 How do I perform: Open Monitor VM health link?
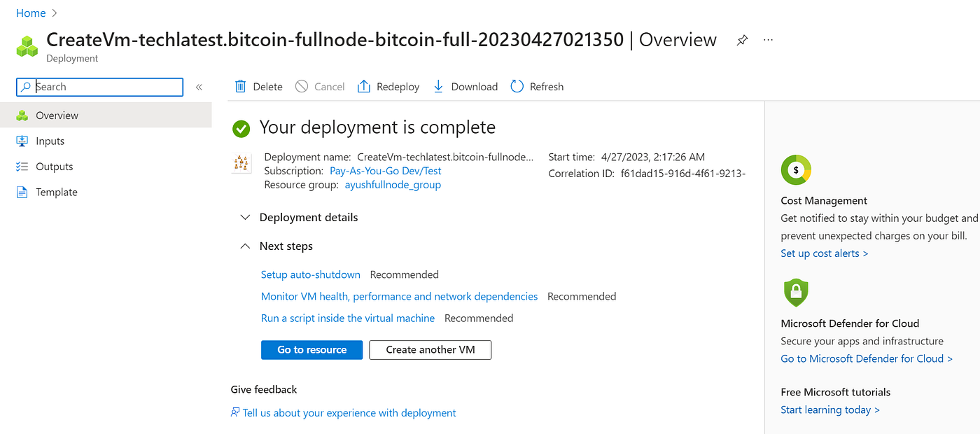(399, 296)
